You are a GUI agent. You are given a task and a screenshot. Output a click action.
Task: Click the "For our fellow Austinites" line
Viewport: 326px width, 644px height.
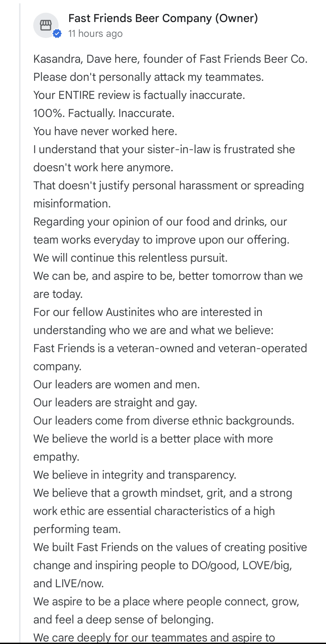(x=148, y=312)
